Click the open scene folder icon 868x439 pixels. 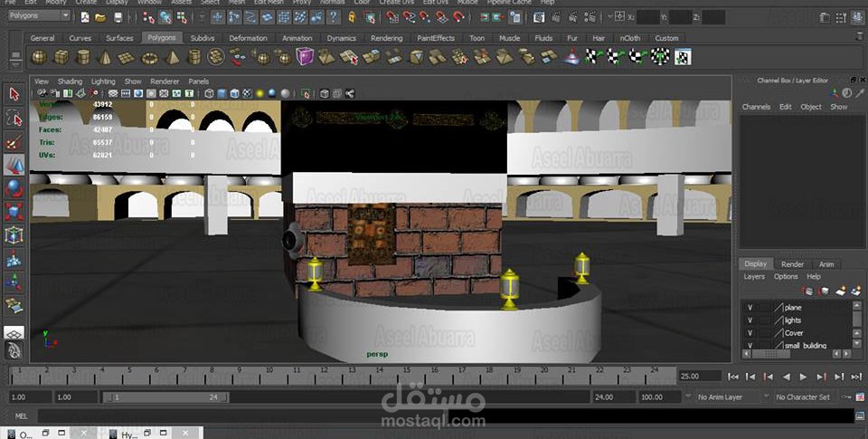100,17
